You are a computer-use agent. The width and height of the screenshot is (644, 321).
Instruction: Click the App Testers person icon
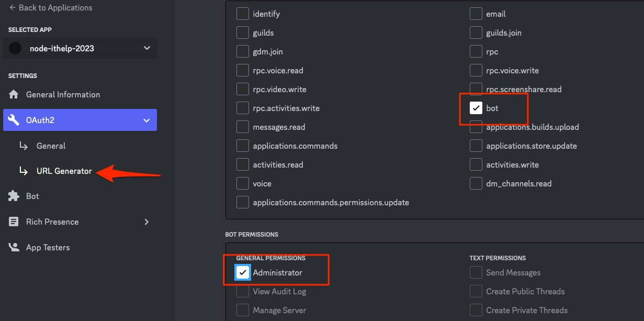pos(14,248)
